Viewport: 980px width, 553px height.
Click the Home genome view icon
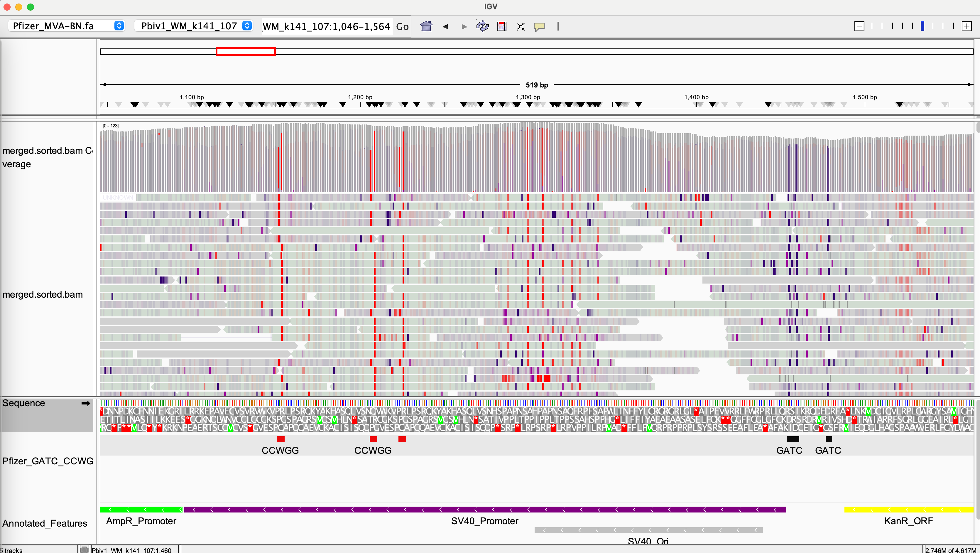click(x=426, y=26)
